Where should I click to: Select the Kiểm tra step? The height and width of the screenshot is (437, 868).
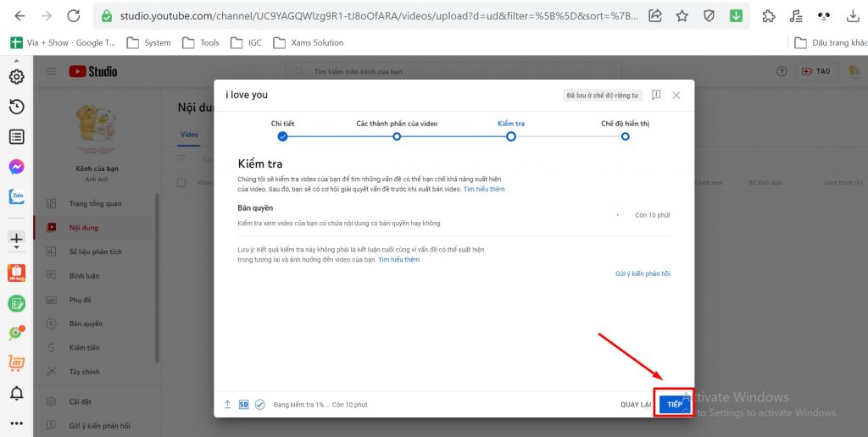[511, 130]
